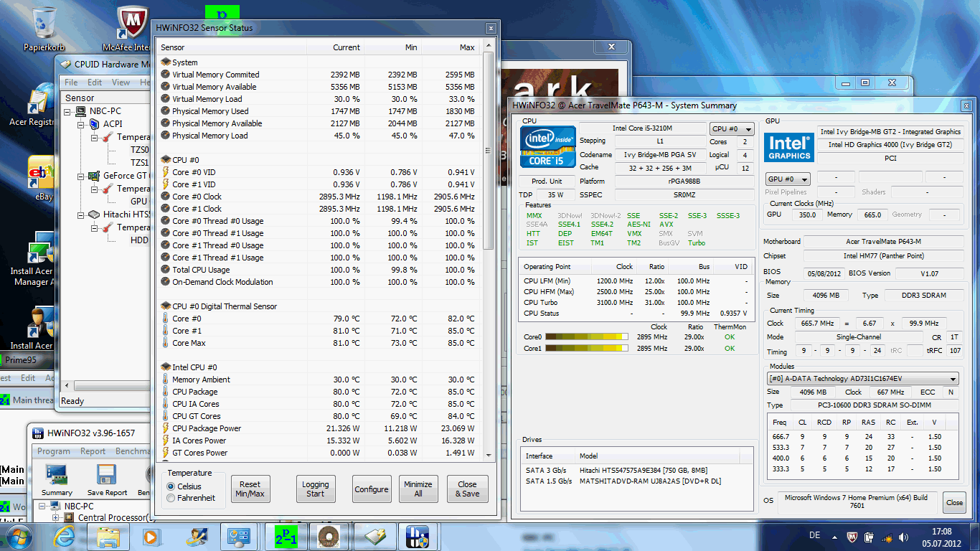The width and height of the screenshot is (980, 551).
Task: Open Report menu in HWiNFO32
Action: pyautogui.click(x=93, y=451)
